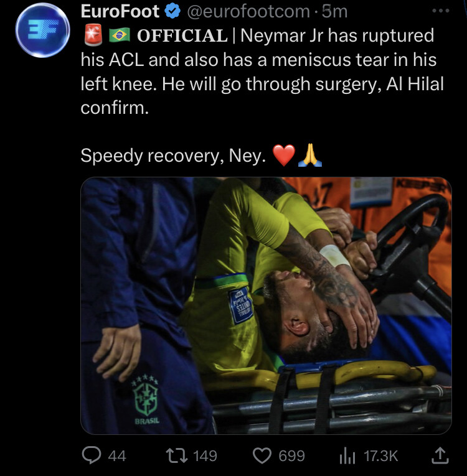467x476 pixels.
Task: Click the share upload arrow icon
Action: [440, 455]
